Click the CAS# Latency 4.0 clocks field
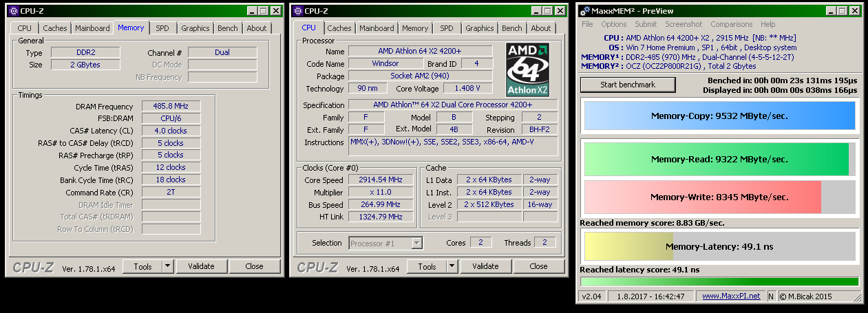Screen dimensions: 868x313 pyautogui.click(x=171, y=131)
